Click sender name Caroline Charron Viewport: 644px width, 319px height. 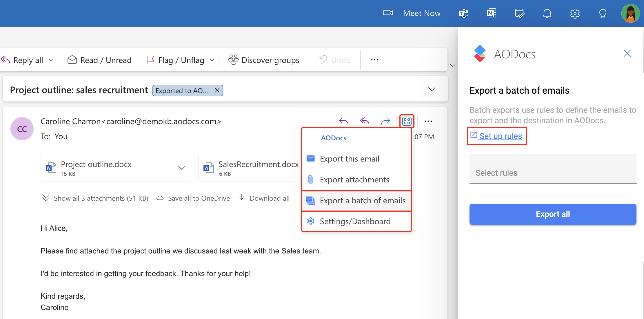[70, 121]
